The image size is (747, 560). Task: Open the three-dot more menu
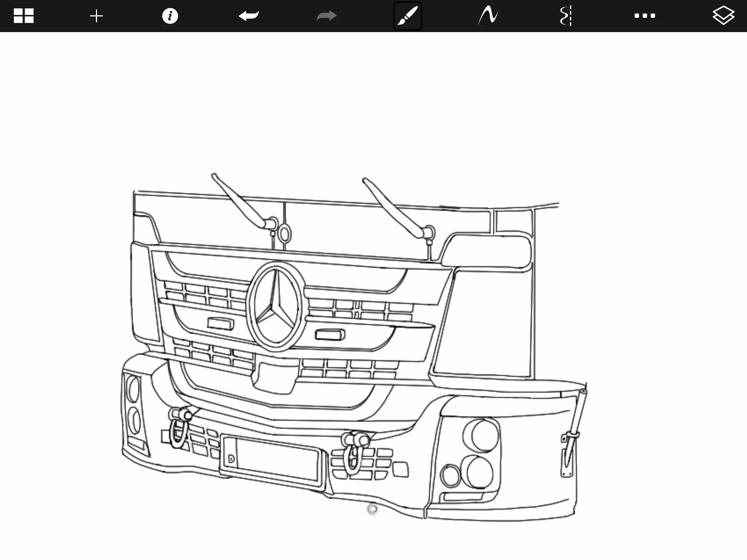tap(645, 16)
